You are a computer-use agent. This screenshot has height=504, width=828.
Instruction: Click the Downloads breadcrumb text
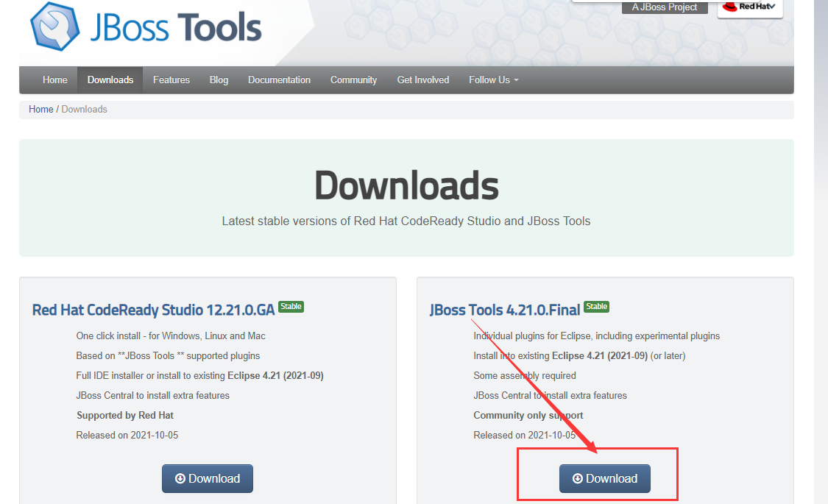(85, 109)
